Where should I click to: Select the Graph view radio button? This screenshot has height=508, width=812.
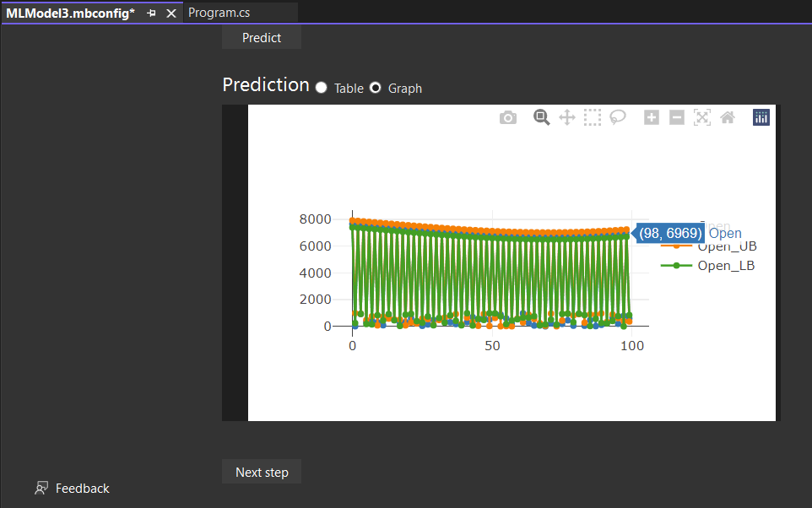click(375, 87)
